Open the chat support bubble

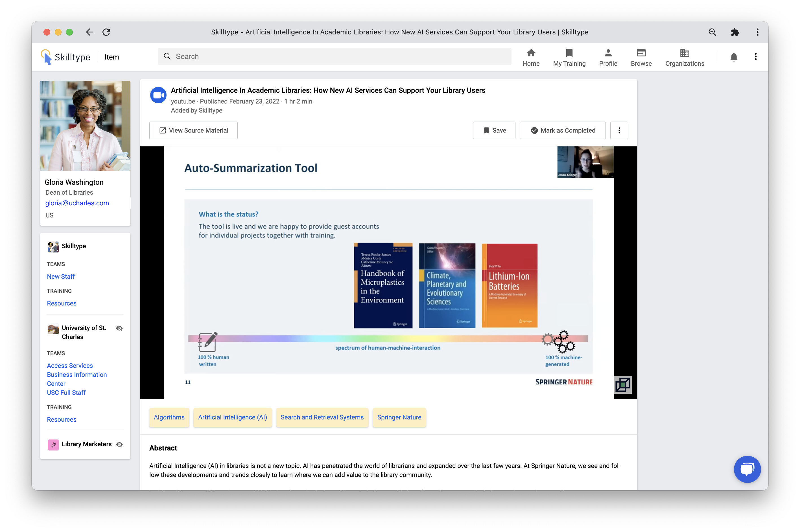point(747,469)
